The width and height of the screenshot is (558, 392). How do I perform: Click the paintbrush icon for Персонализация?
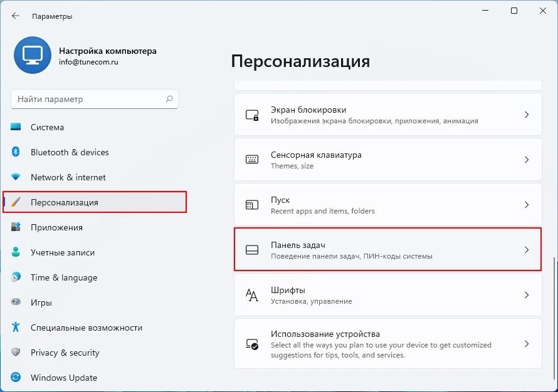point(16,202)
